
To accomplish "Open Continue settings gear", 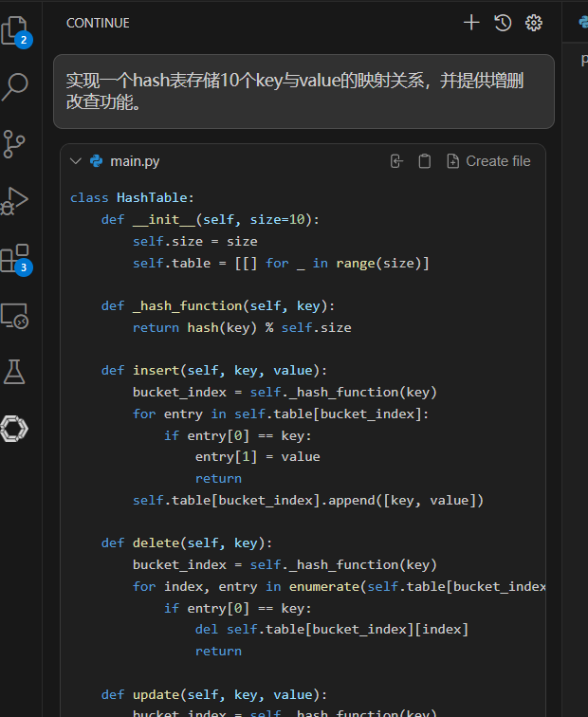I will click(534, 23).
